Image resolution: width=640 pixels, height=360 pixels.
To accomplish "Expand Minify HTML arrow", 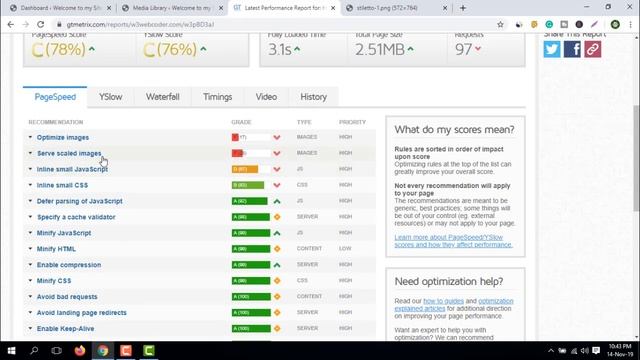I will 30,249.
